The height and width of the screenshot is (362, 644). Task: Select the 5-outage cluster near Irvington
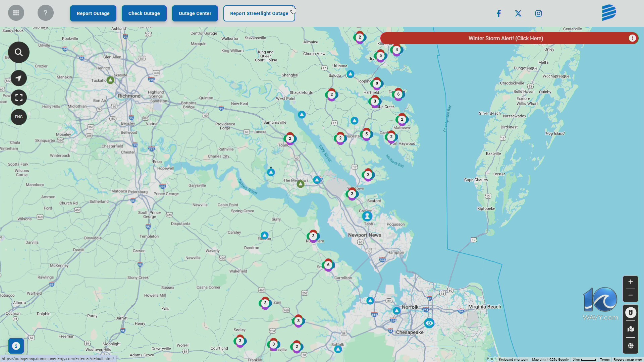point(381,56)
